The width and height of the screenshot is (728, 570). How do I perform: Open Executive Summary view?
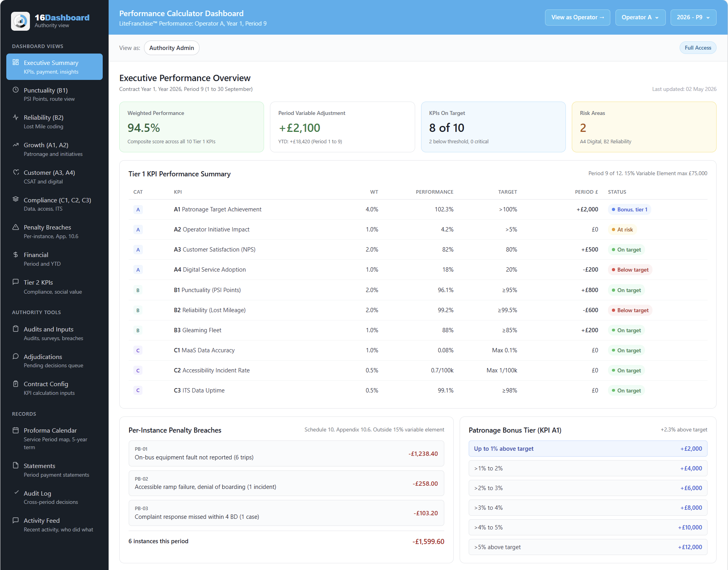pyautogui.click(x=54, y=67)
